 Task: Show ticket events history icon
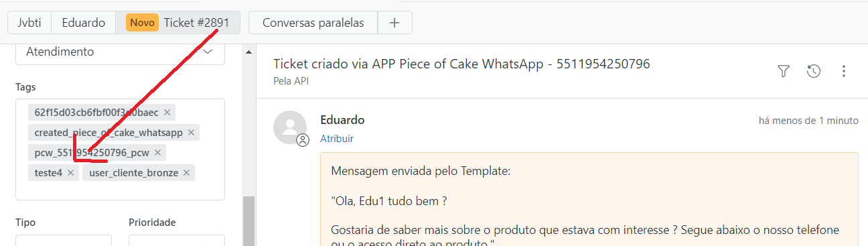[x=814, y=71]
